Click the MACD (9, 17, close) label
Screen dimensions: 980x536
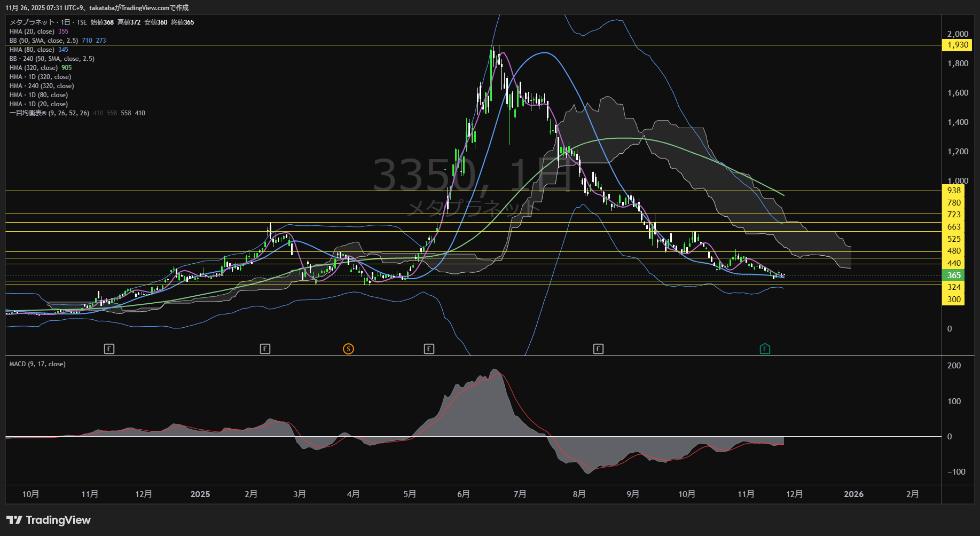37,364
